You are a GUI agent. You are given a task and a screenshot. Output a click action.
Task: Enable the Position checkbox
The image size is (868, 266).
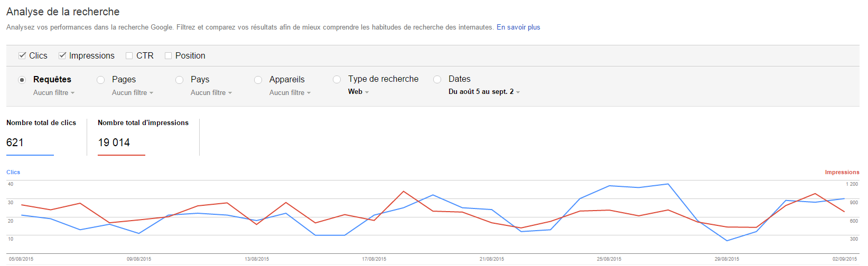pos(168,55)
